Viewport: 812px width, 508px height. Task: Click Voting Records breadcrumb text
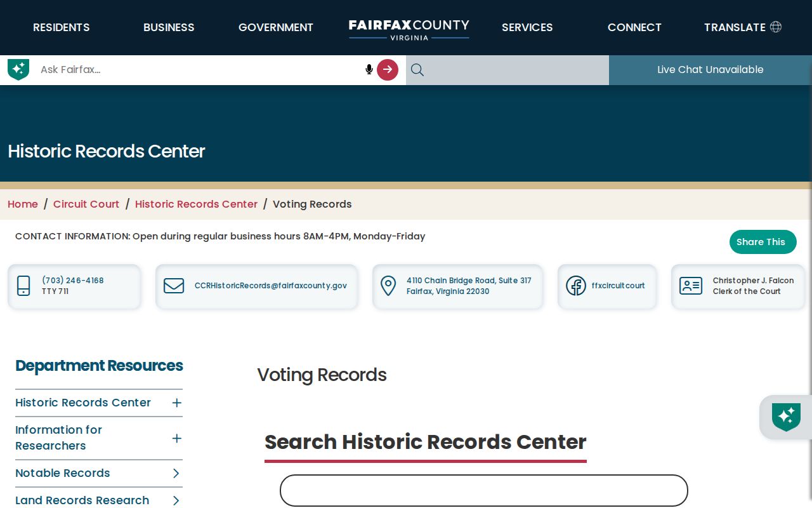click(x=312, y=204)
